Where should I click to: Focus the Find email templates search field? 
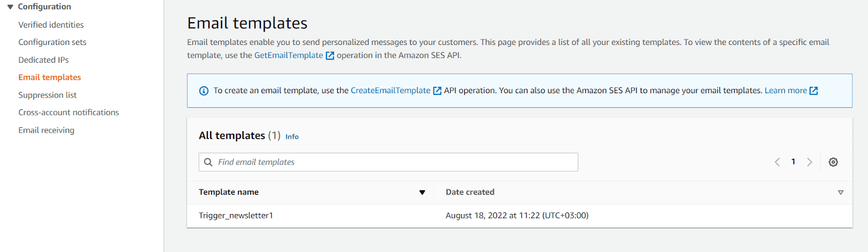click(388, 162)
